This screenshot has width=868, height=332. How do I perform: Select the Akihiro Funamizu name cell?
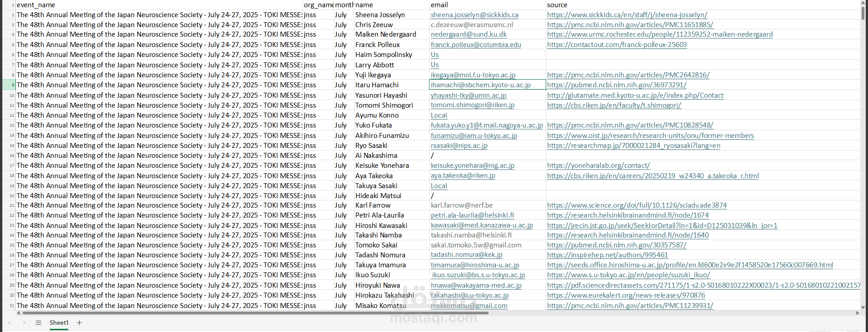[x=392, y=136]
